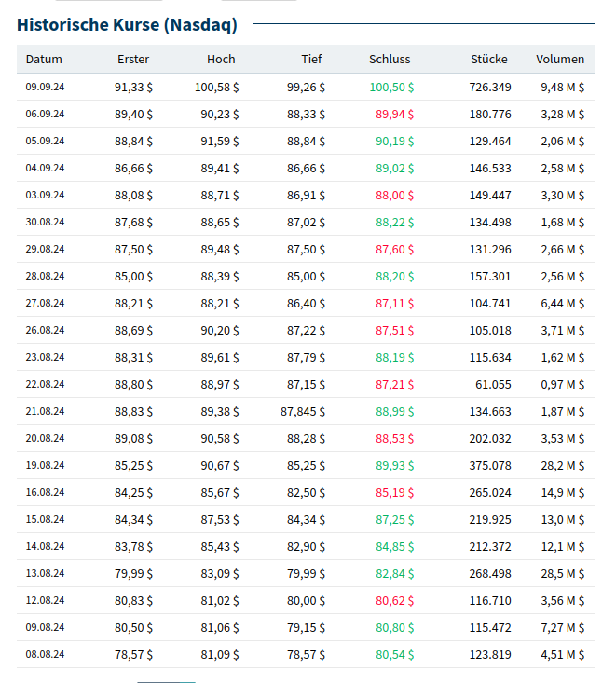Click the Hoch column header
This screenshot has height=683, width=616.
[x=221, y=60]
